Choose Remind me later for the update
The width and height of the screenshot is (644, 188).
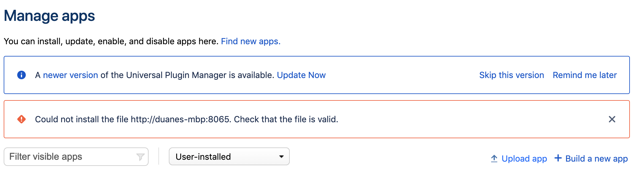pos(585,75)
